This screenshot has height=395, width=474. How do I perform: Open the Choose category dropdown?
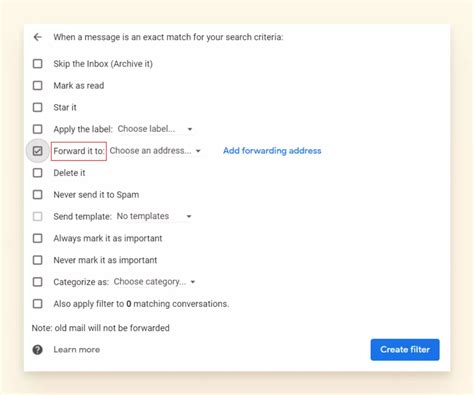coord(154,282)
